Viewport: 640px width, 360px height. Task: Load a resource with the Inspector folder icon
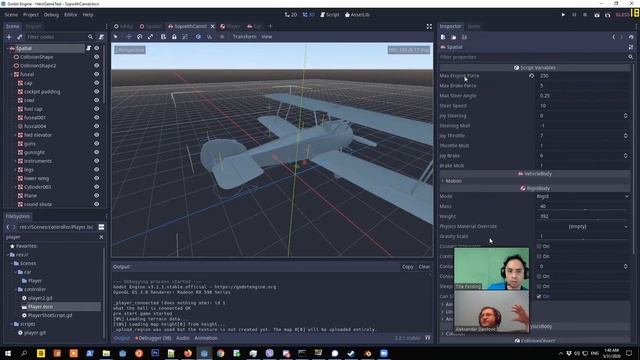point(454,37)
